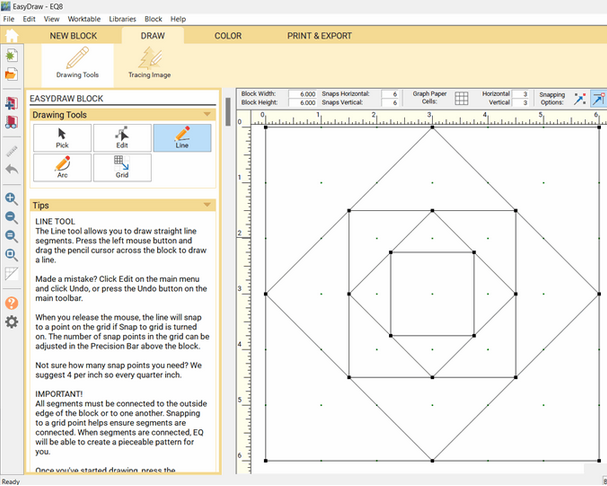607x486 pixels.
Task: Switch to the COLOR tab
Action: [x=228, y=36]
